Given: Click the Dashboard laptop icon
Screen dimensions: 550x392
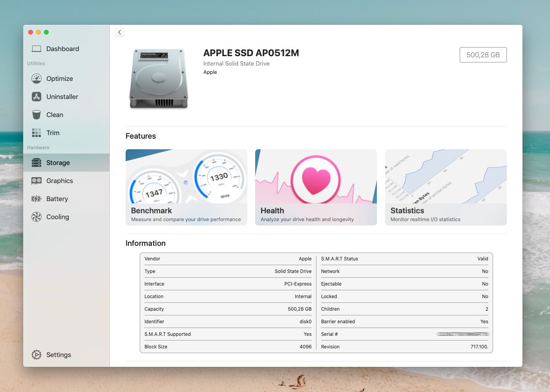Looking at the screenshot, I should (37, 49).
